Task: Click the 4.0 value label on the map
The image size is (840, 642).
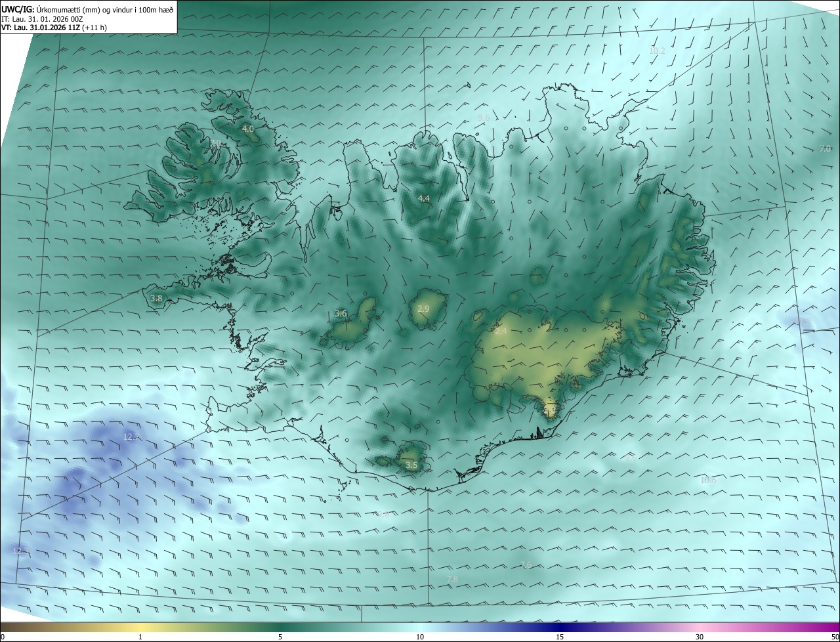Action: tap(248, 129)
